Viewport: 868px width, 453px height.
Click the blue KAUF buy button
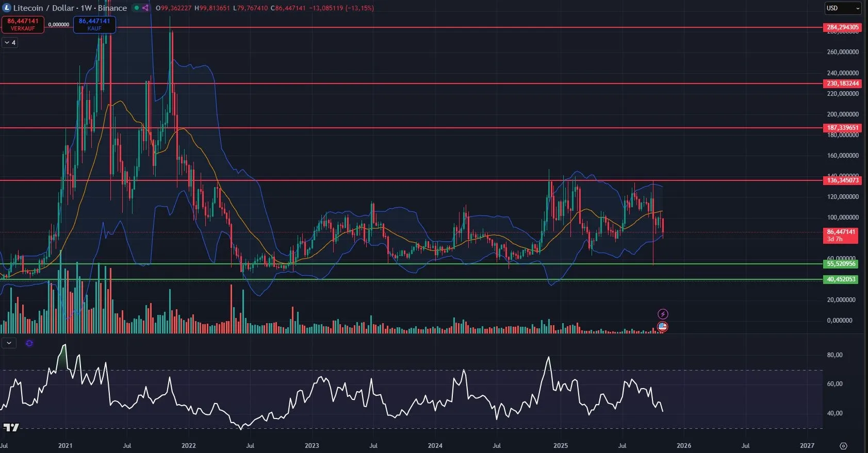point(94,24)
